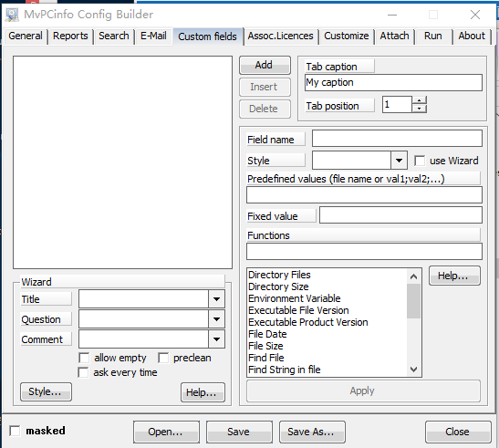This screenshot has width=499, height=448.
Task: Select Directory Size in functions list
Action: [278, 287]
